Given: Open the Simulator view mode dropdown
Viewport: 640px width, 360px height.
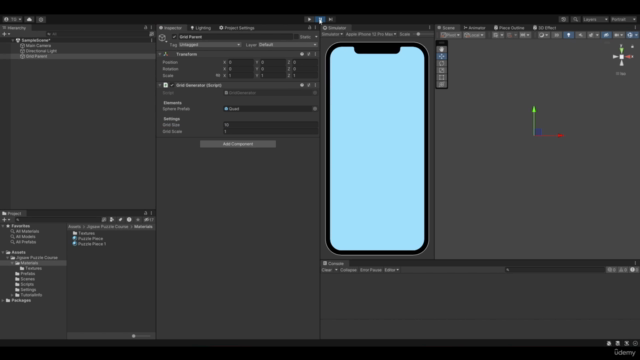Looking at the screenshot, I should point(332,34).
